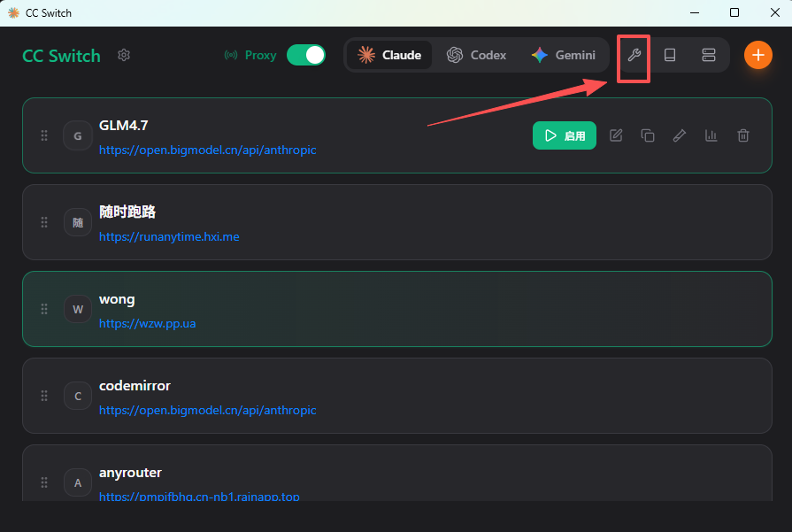This screenshot has width=792, height=532.
Task: Click the Proxy broadcast icon
Action: click(231, 55)
